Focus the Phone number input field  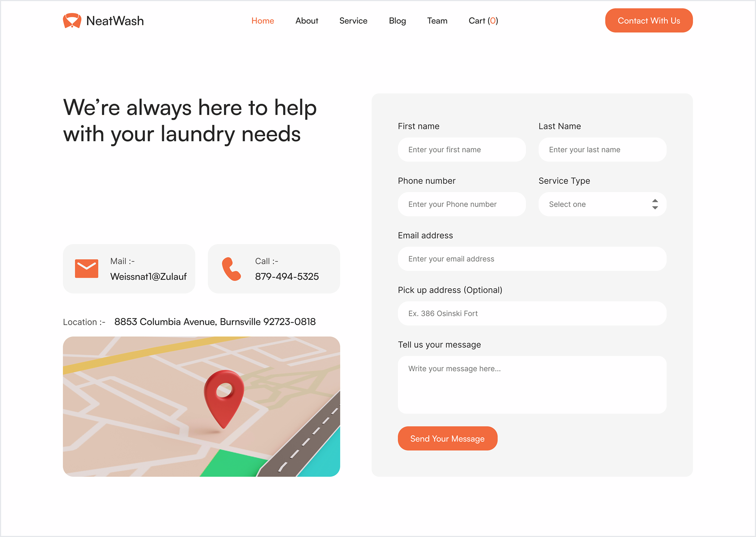pos(462,204)
